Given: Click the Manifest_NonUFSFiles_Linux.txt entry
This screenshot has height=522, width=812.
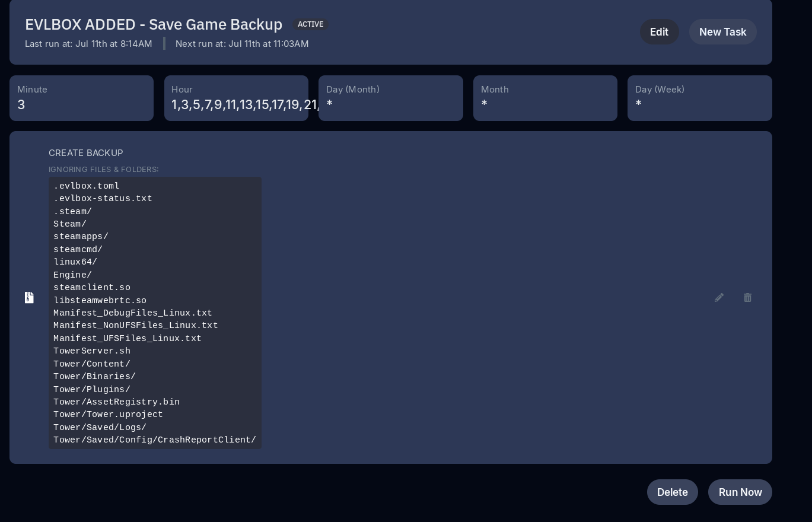Looking at the screenshot, I should 136,326.
